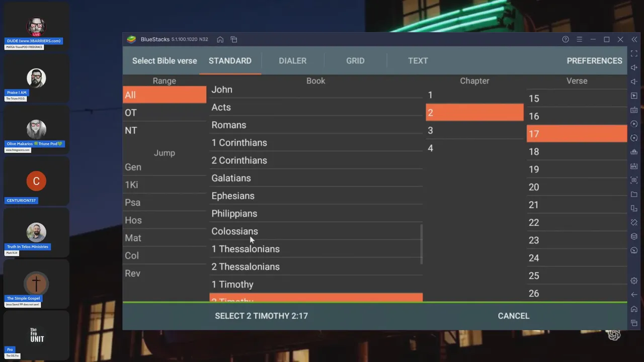This screenshot has width=644, height=362.
Task: Select the NT range
Action: pos(165,130)
